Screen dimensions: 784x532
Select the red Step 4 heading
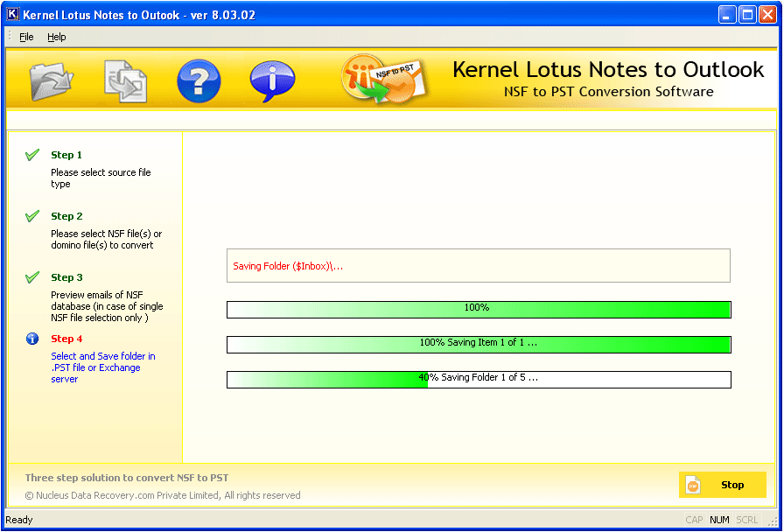pos(66,339)
